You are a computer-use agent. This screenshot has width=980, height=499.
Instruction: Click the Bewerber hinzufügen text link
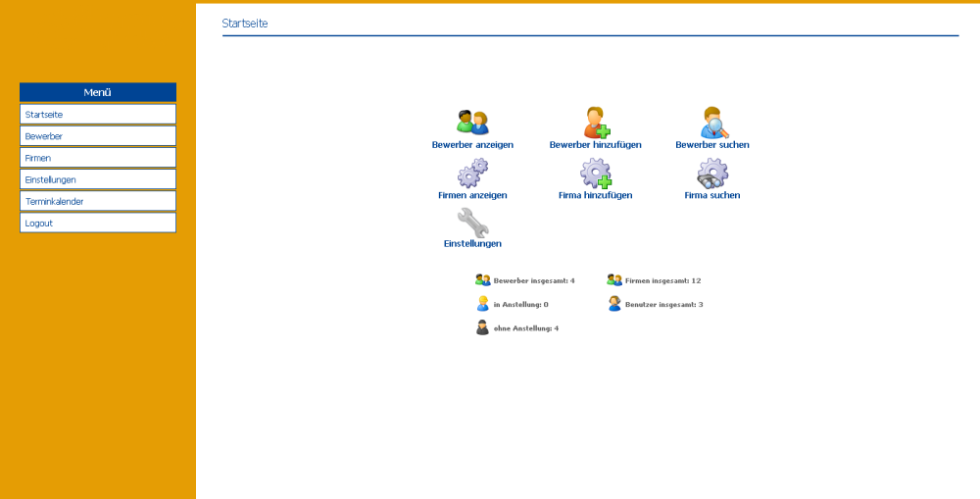pyautogui.click(x=596, y=145)
